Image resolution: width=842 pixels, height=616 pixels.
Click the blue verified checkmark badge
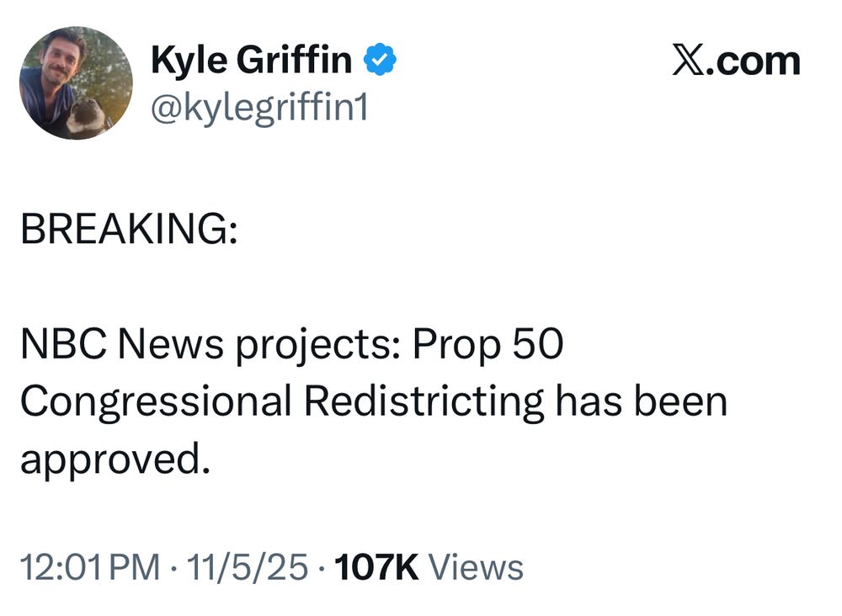(381, 59)
